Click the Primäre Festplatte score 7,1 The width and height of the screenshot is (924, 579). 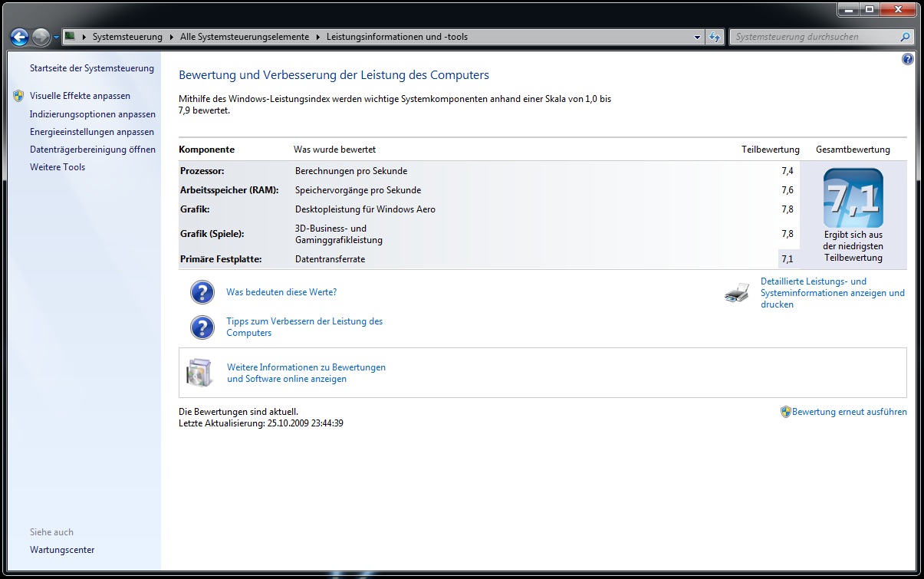click(788, 259)
